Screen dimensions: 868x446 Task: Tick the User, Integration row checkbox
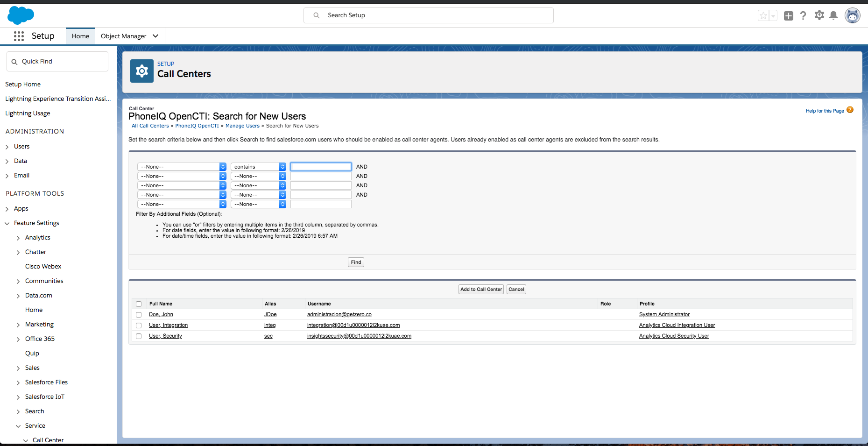(139, 326)
